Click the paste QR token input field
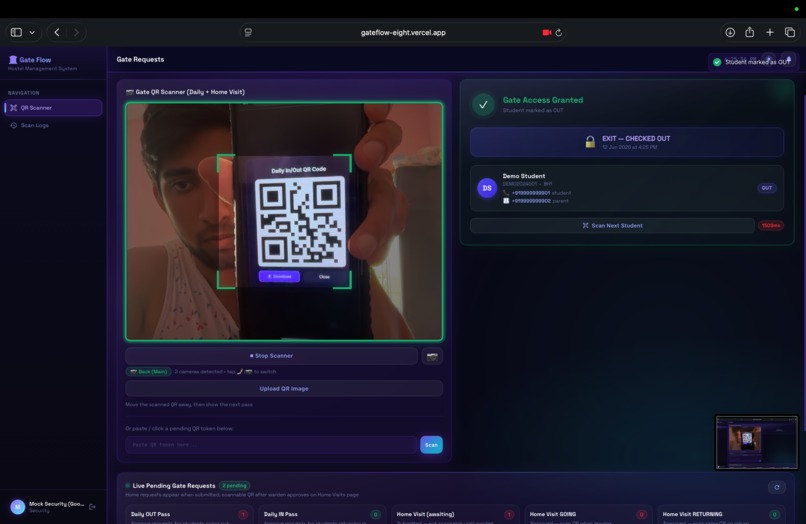This screenshot has height=524, width=806. 271,445
